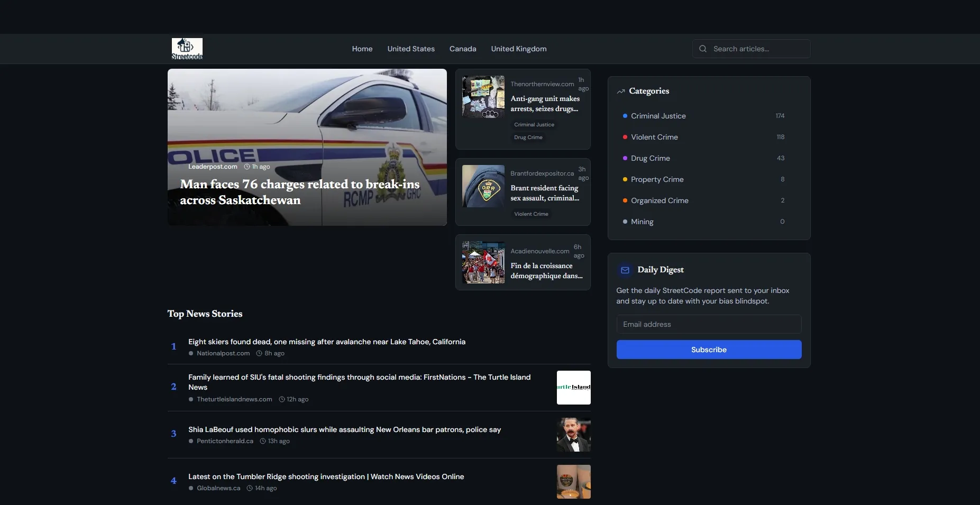This screenshot has width=980, height=505.
Task: Click the Search articles input box
Action: 757,49
